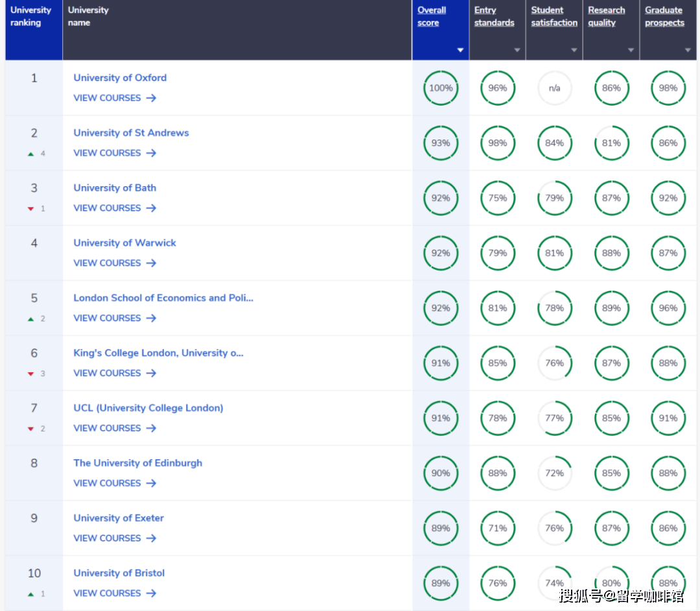Click Edinburgh's 72% student satisfaction circle
700x611 pixels.
[554, 473]
